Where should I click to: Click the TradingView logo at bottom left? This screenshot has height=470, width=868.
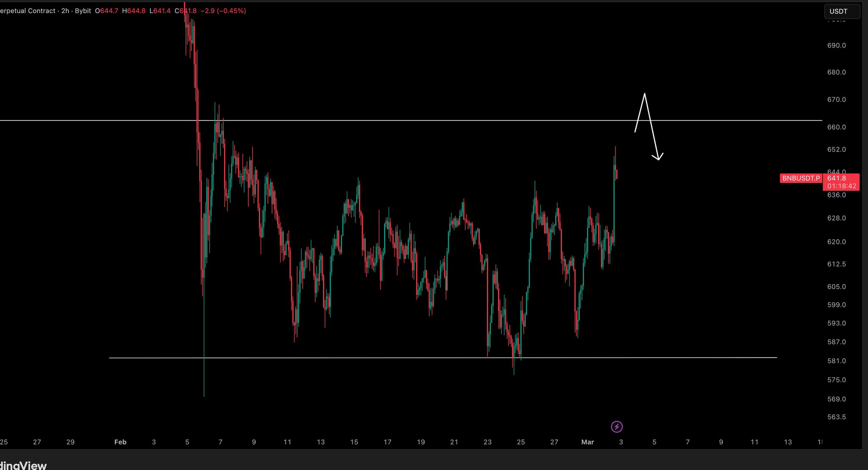[x=23, y=465]
